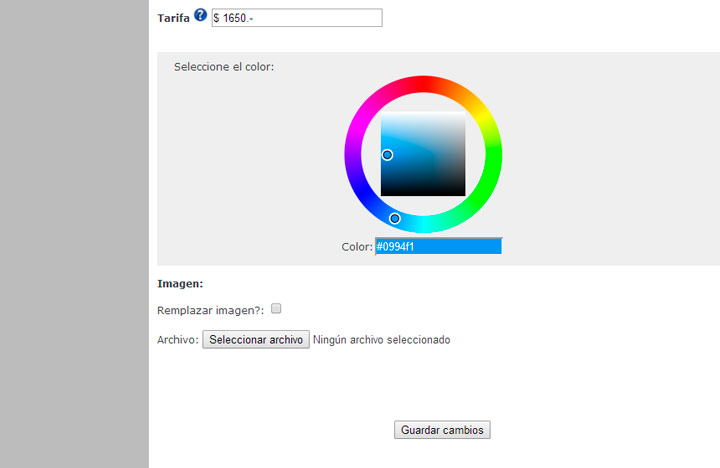720x468 pixels.
Task: Click the Color hex value field
Action: pyautogui.click(x=439, y=247)
